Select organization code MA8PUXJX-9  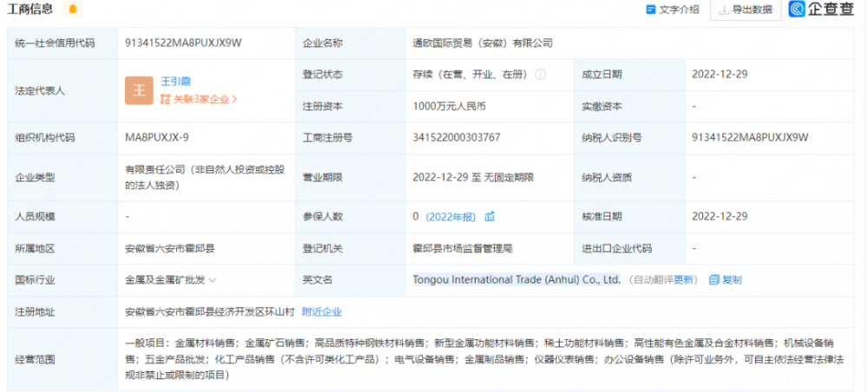point(156,138)
